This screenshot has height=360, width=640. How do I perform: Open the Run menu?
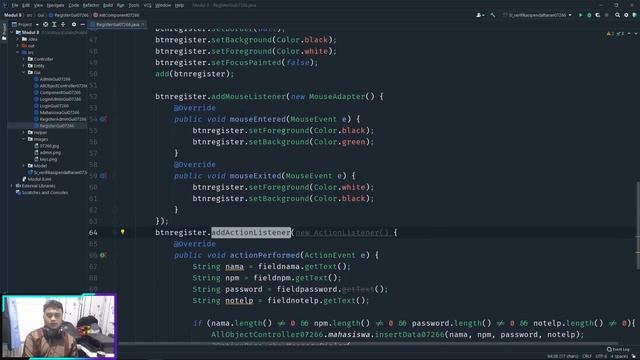pos(120,5)
